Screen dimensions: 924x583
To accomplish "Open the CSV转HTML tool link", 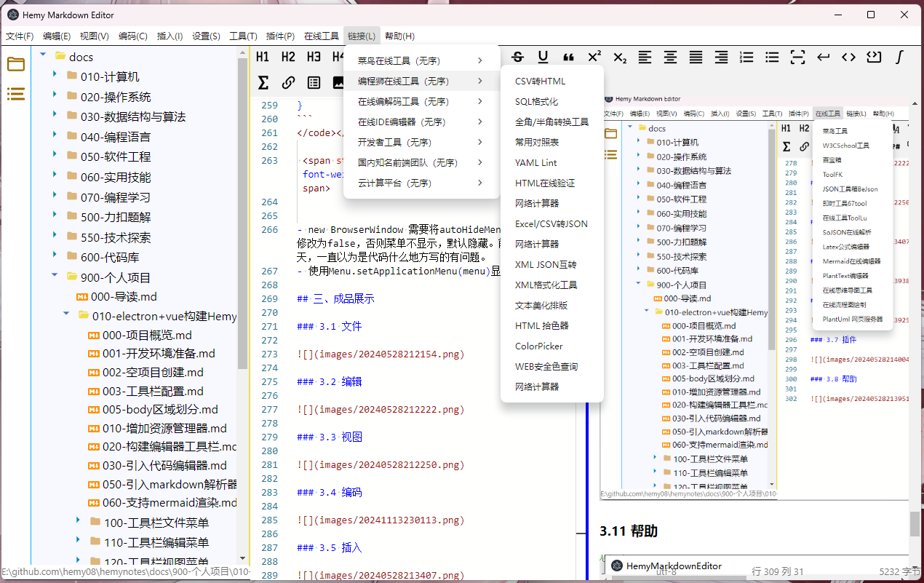I will click(x=540, y=82).
